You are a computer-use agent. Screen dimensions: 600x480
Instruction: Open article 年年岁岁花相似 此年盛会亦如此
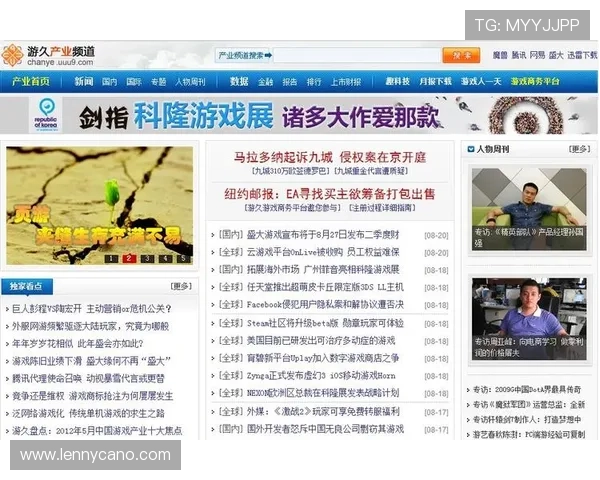coord(78,344)
